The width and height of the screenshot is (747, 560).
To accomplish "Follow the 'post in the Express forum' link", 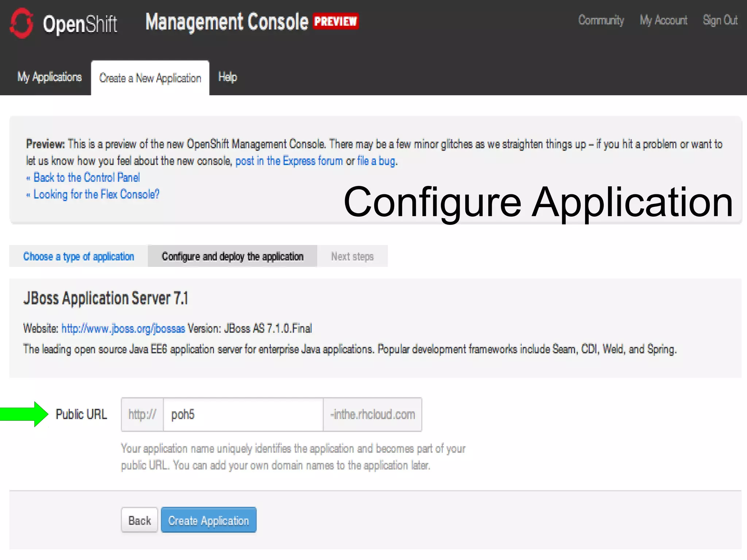I will pos(289,161).
